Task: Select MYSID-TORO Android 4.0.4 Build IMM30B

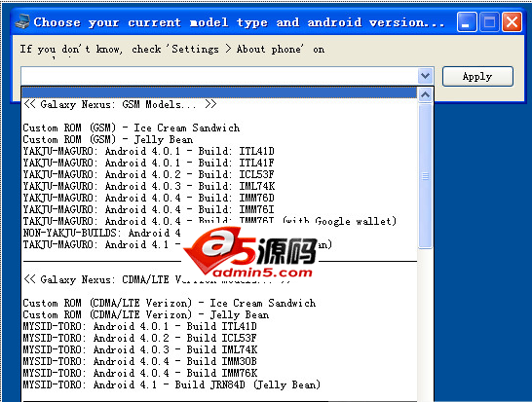Action: point(139,362)
